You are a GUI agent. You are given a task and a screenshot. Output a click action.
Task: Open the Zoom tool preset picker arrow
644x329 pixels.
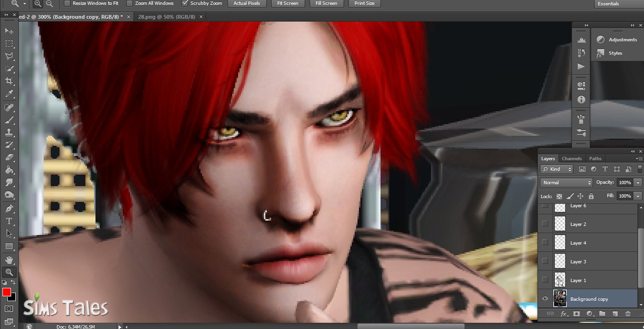[25, 4]
